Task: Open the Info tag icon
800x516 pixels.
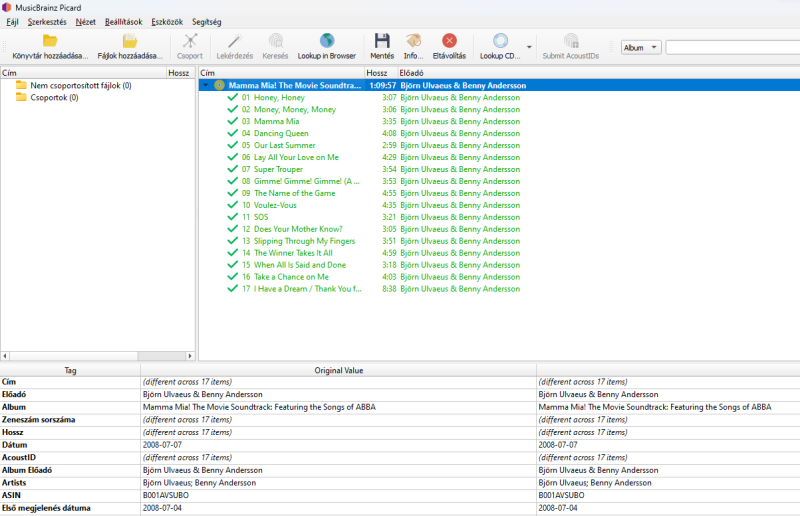Action: coord(413,41)
